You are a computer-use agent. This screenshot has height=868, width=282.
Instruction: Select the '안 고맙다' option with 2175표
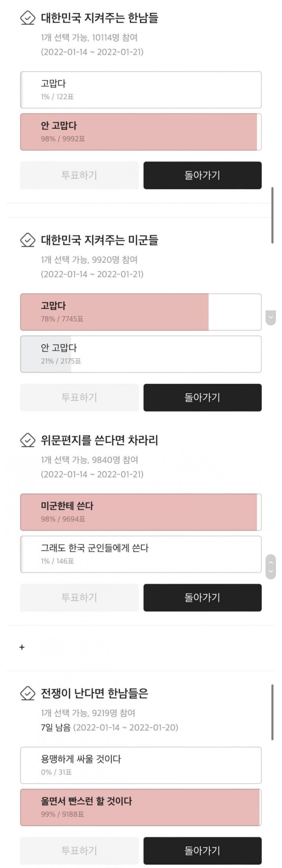(141, 354)
